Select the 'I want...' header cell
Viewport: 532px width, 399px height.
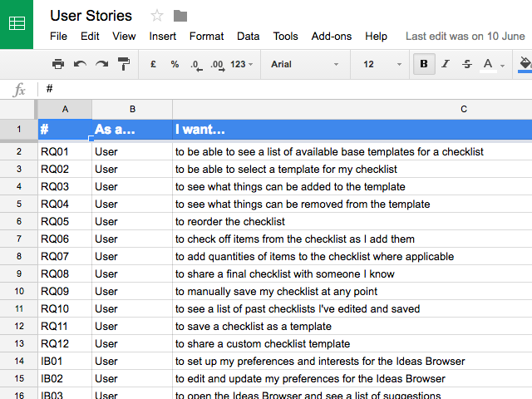[352, 130]
